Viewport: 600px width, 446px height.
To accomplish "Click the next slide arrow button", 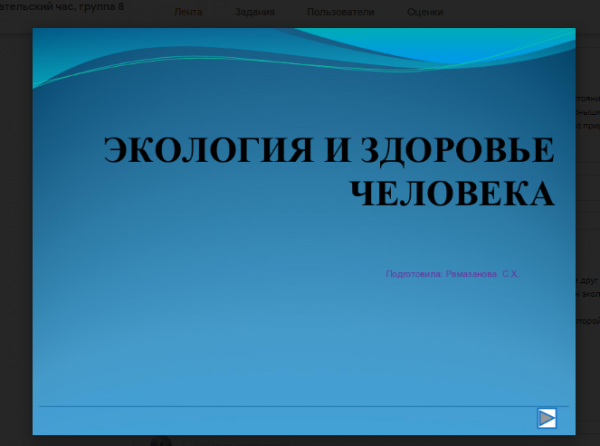I will [x=546, y=418].
